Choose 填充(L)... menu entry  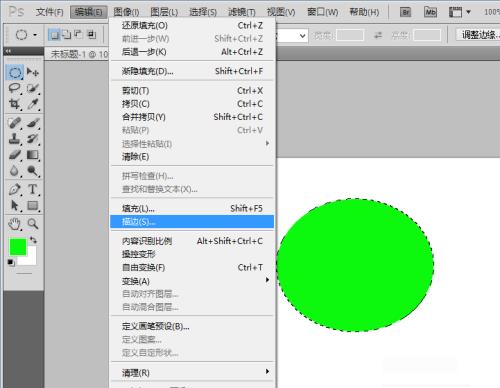(x=192, y=209)
